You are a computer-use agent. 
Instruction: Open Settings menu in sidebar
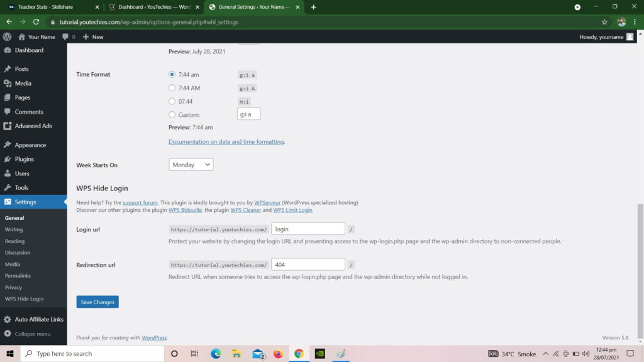(x=33, y=202)
